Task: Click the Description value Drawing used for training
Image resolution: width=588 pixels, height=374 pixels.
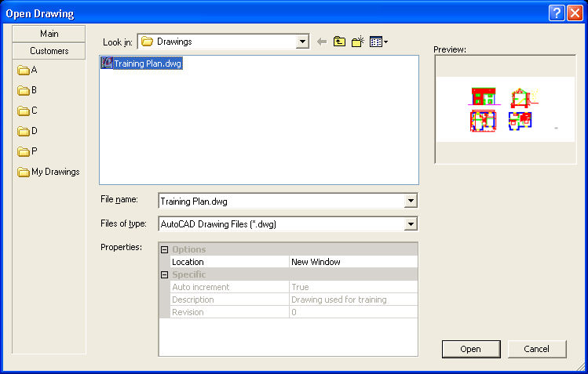Action: coord(353,300)
